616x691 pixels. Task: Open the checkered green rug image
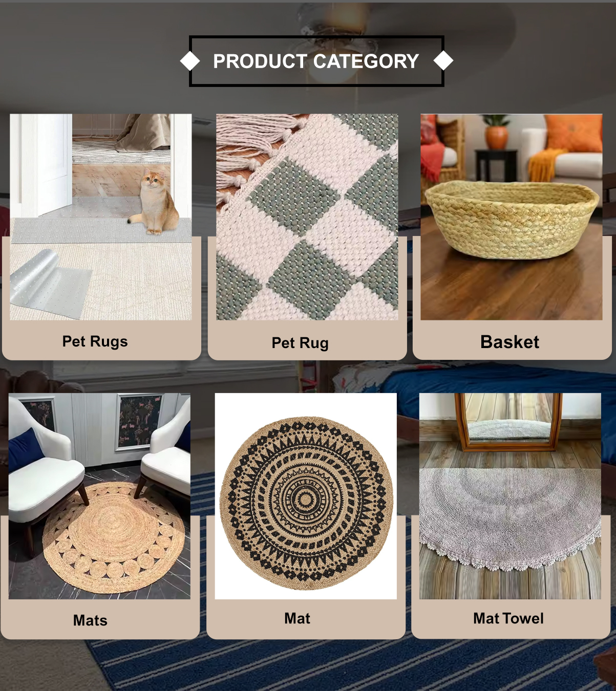tap(307, 217)
